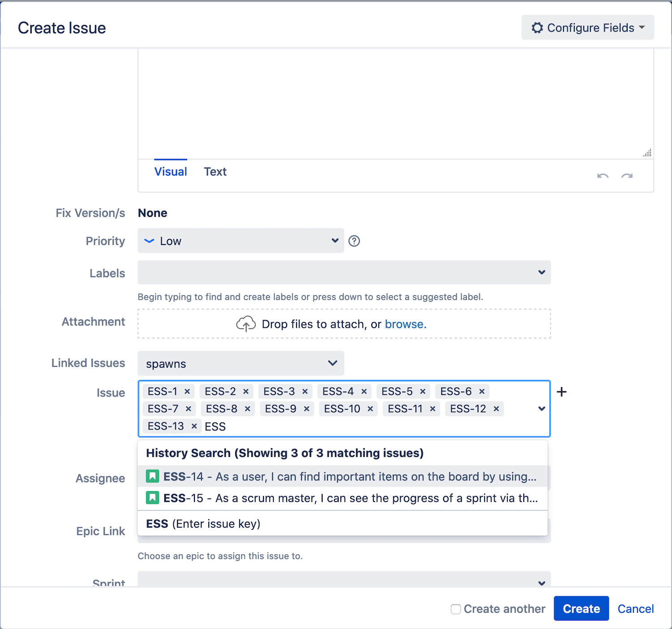Click the ESS-13 issue tag label
672x629 pixels.
click(166, 426)
